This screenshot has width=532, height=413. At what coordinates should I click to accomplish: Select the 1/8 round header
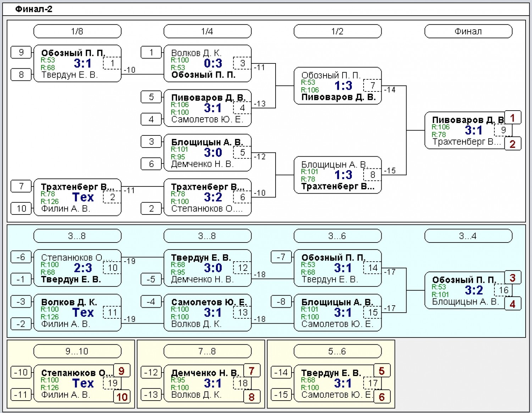(77, 31)
